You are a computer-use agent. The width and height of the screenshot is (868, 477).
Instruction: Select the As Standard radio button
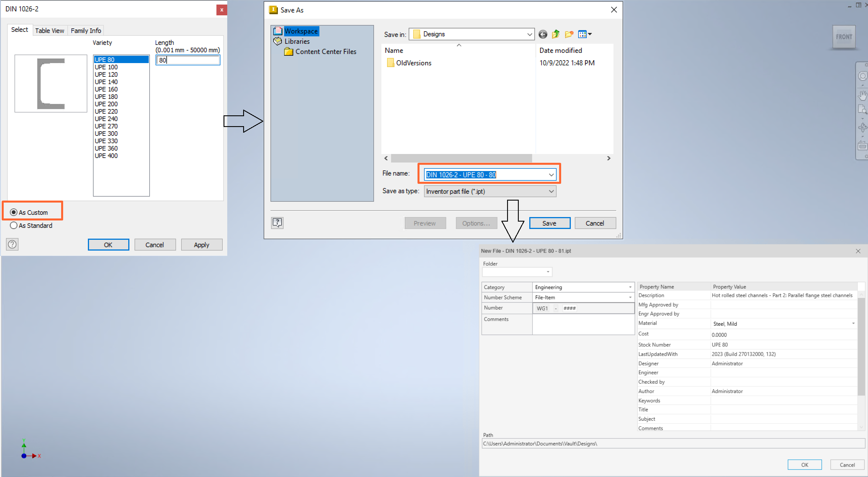click(x=14, y=225)
